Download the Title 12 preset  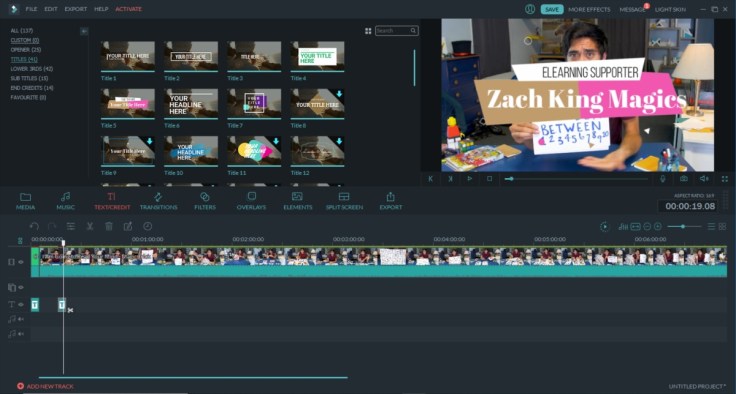339,141
